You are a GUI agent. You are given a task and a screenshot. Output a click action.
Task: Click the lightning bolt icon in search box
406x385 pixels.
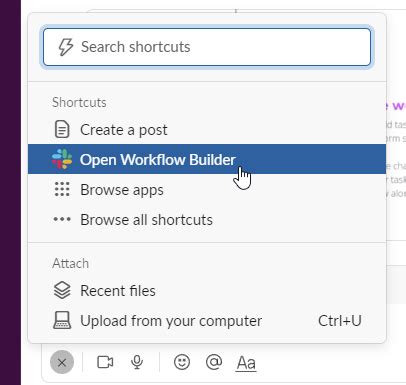66,47
